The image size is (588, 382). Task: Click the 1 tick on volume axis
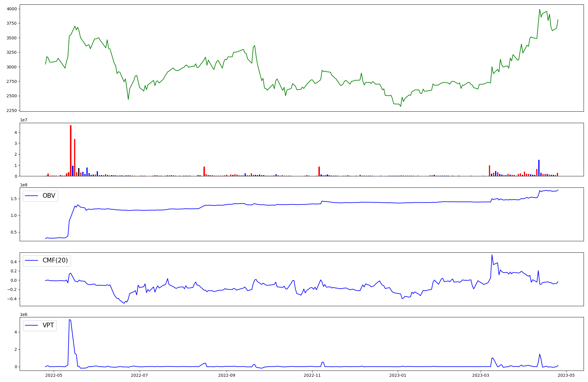pyautogui.click(x=16, y=165)
